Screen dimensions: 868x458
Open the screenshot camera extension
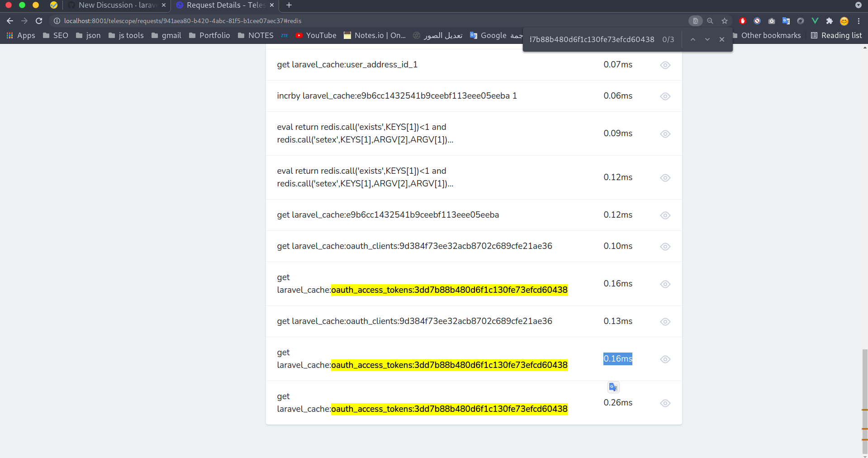772,21
